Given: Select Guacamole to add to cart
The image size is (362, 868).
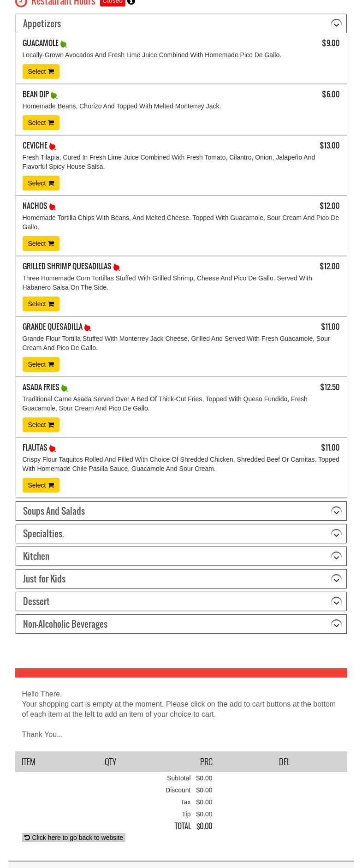Looking at the screenshot, I should coord(41,71).
